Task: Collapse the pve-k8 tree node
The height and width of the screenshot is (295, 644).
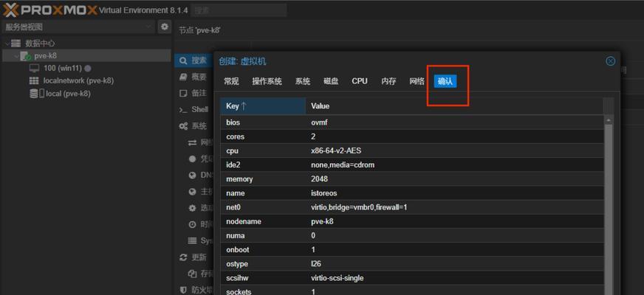Action: [16, 56]
